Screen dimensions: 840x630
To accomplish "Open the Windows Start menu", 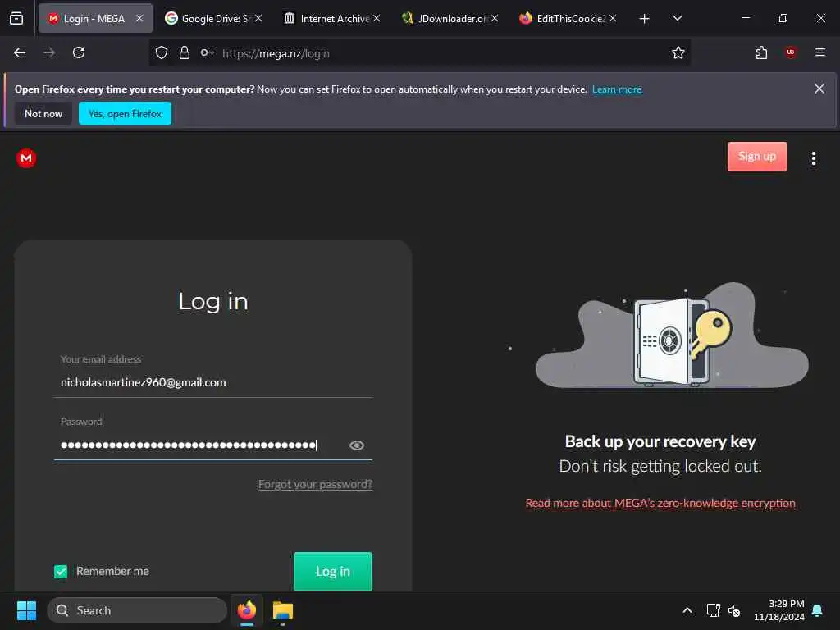I will (26, 610).
